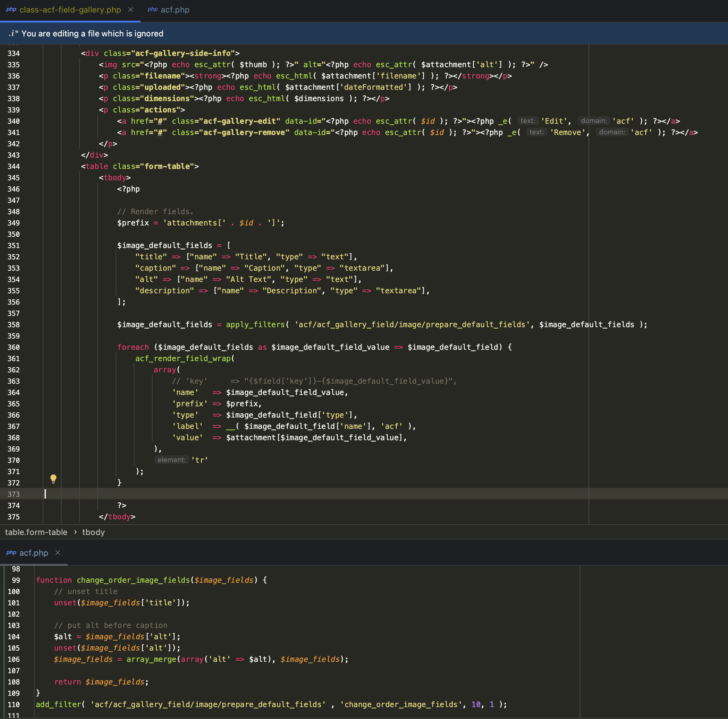Image resolution: width=728 pixels, height=719 pixels.
Task: Close acf.php tab in lower editor
Action: pyautogui.click(x=58, y=553)
